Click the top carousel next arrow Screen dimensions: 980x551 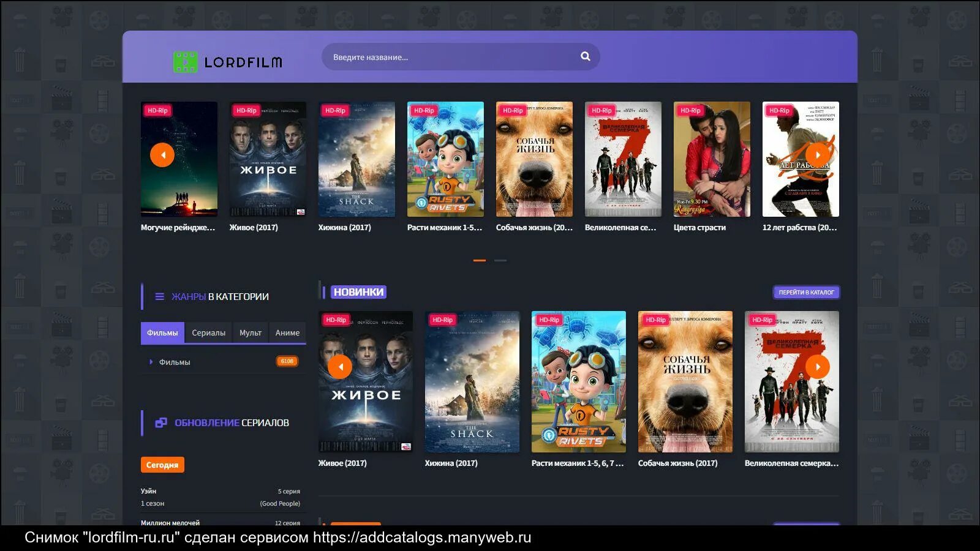click(818, 155)
